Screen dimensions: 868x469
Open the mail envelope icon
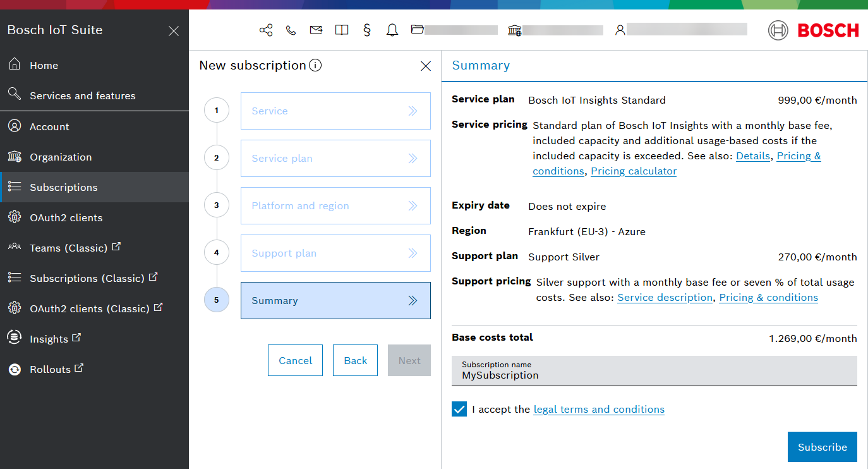316,30
